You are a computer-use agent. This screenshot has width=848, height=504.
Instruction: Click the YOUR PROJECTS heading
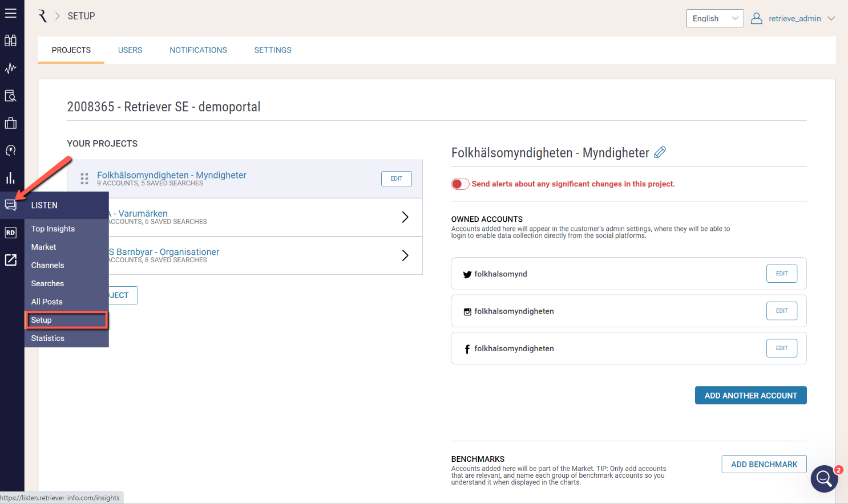coord(102,144)
